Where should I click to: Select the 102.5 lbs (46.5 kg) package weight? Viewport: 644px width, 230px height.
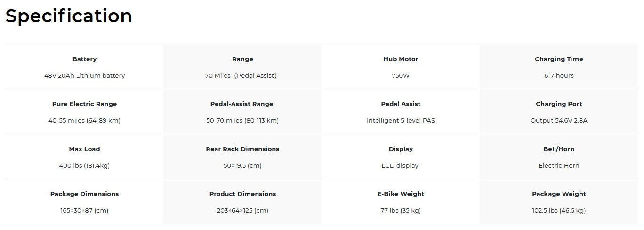(x=559, y=211)
